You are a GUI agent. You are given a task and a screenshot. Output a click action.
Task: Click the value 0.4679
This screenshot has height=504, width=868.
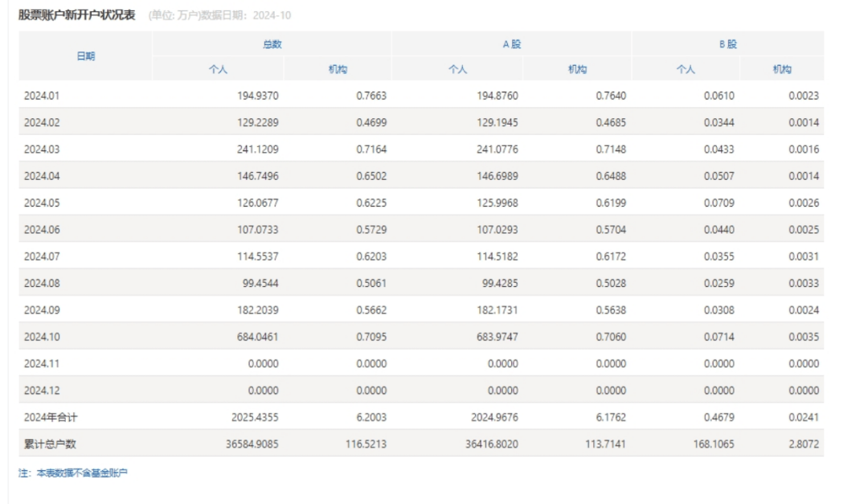click(x=719, y=417)
